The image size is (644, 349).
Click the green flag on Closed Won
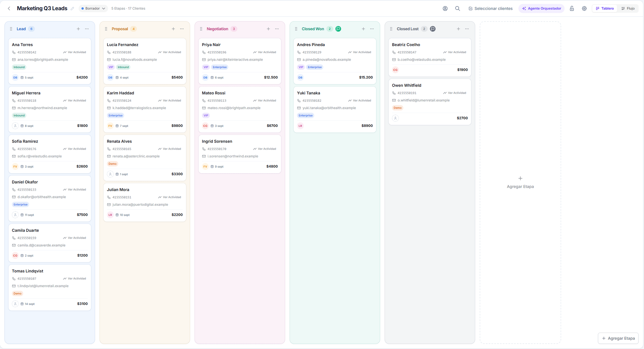point(338,29)
